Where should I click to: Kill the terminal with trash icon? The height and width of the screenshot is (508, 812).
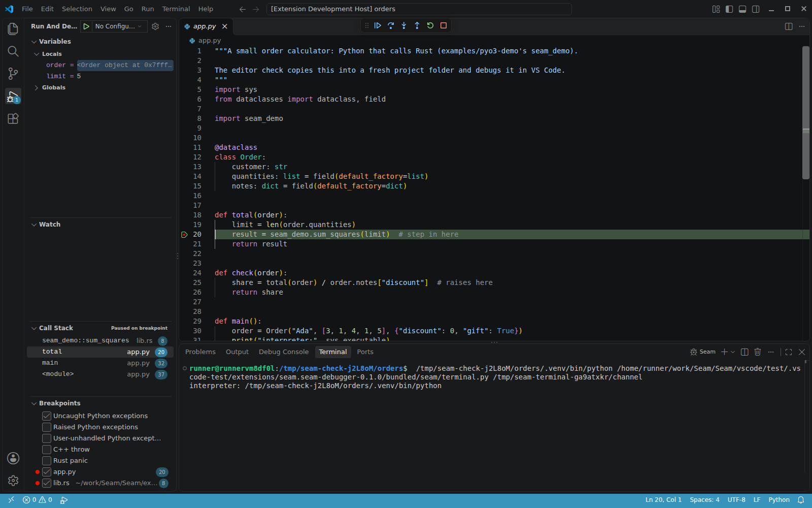pyautogui.click(x=758, y=352)
